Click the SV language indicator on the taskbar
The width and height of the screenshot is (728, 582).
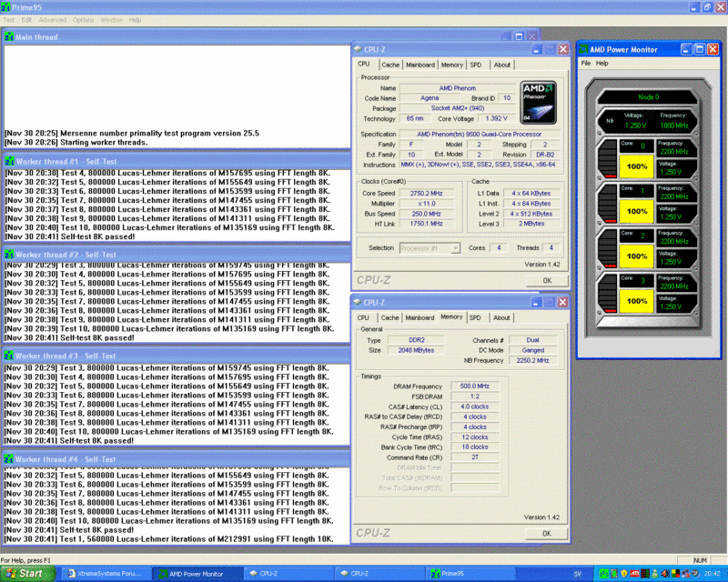(577, 574)
